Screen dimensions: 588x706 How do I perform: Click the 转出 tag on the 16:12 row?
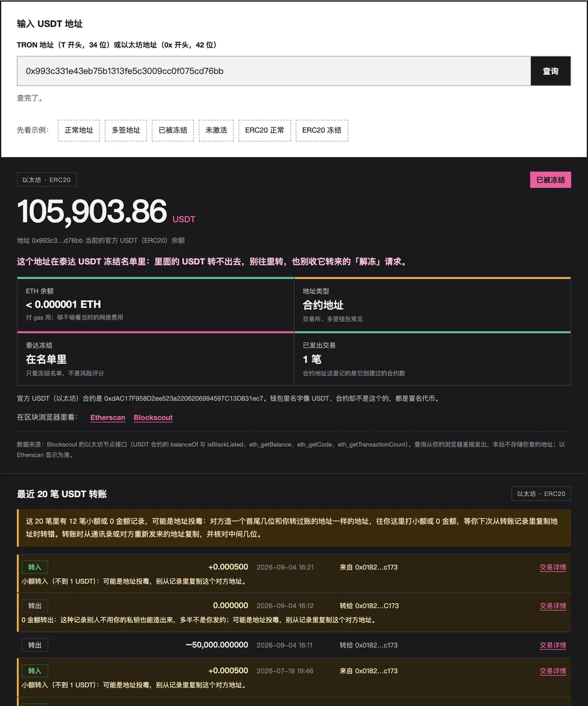[35, 606]
